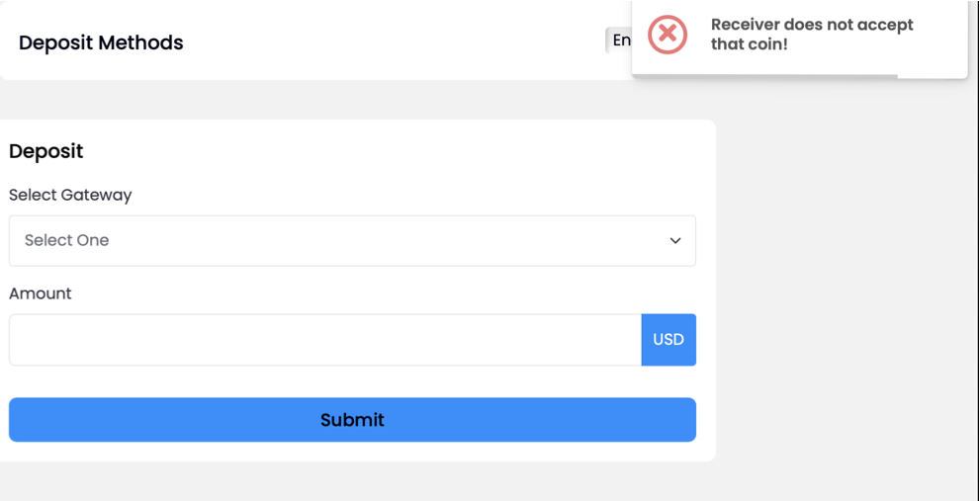Focus the Amount input field
This screenshot has height=501, width=980.
point(325,340)
